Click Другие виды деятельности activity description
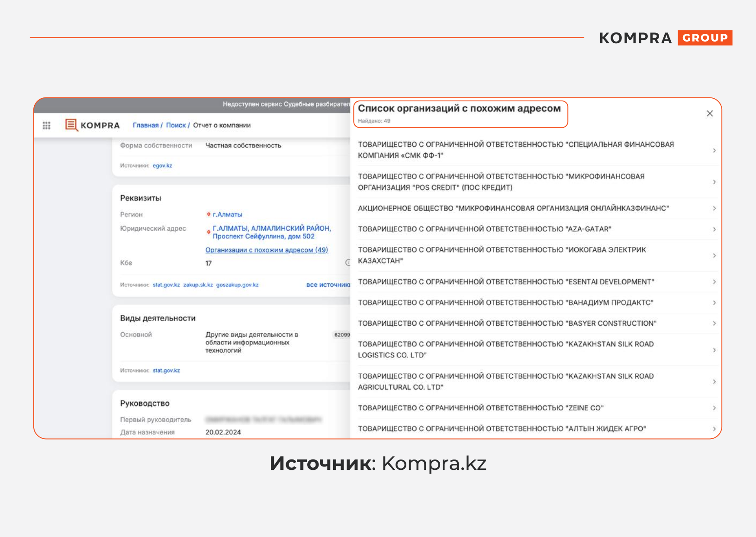 click(251, 343)
